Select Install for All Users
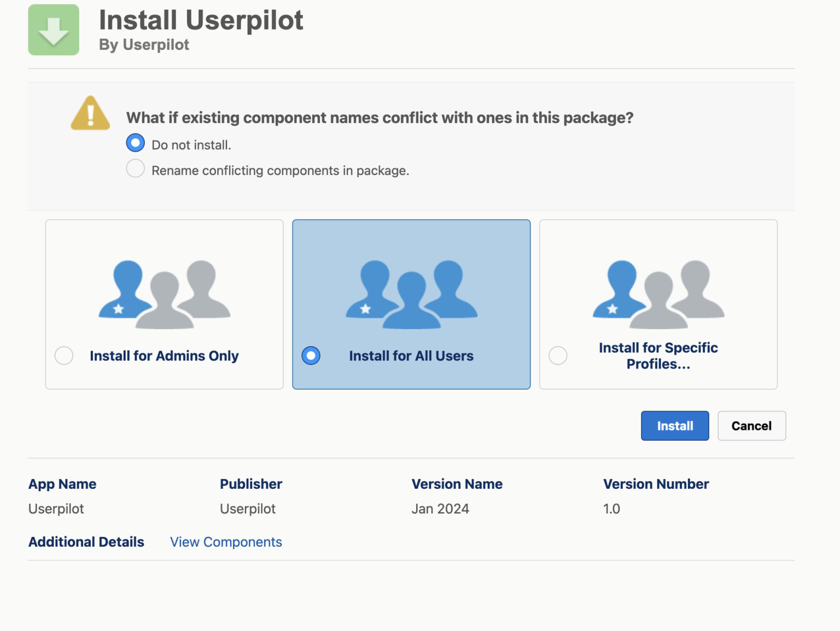The image size is (840, 631). coord(311,355)
